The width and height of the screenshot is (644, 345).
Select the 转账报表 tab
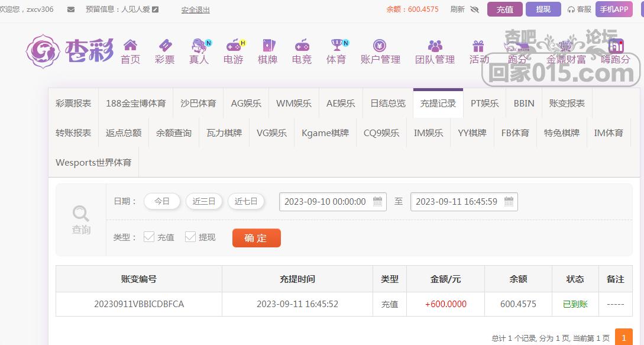(x=73, y=133)
